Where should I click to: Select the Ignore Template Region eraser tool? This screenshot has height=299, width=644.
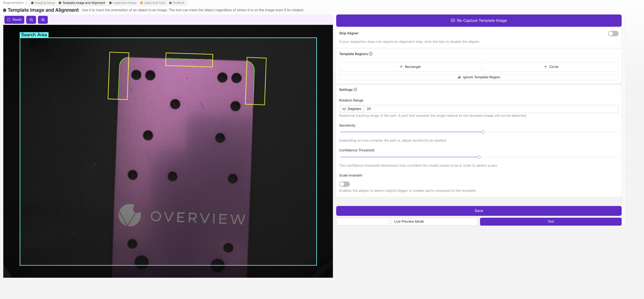coord(479,77)
